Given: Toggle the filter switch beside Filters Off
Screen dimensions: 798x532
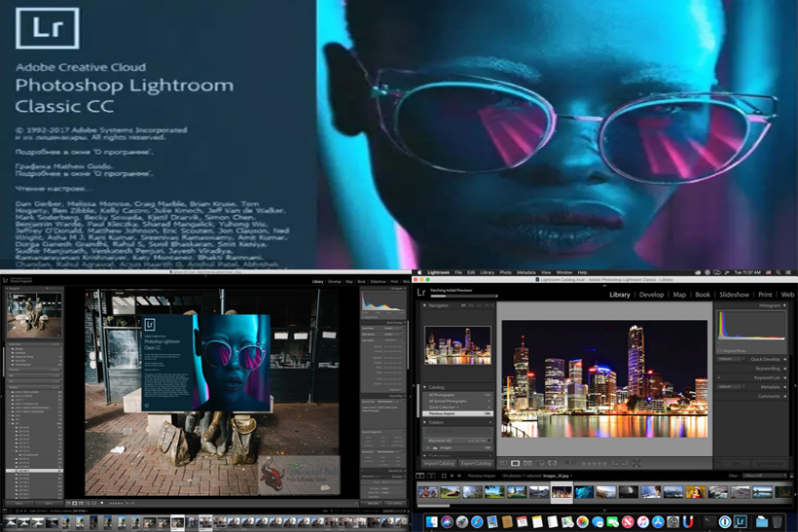Looking at the screenshot, I should pyautogui.click(x=791, y=476).
